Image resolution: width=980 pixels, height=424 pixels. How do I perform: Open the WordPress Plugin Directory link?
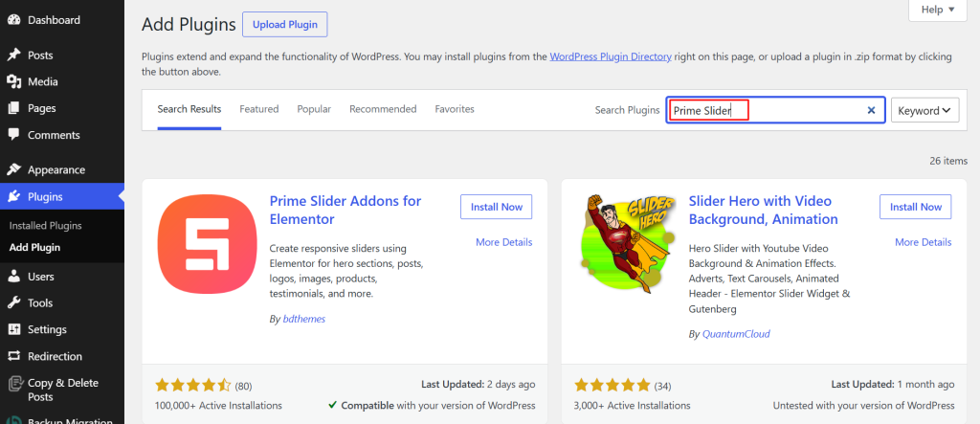(611, 56)
